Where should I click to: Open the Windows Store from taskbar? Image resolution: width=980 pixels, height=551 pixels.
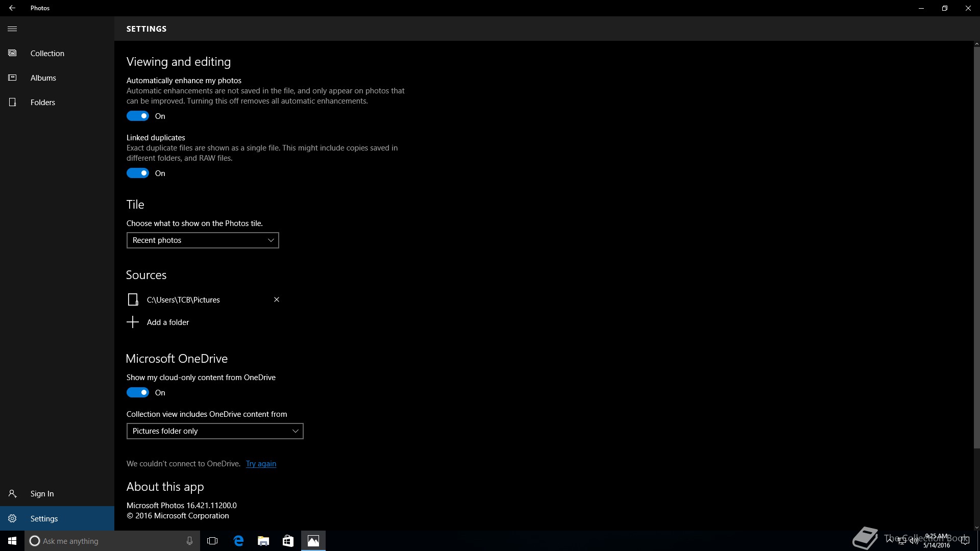[288, 541]
